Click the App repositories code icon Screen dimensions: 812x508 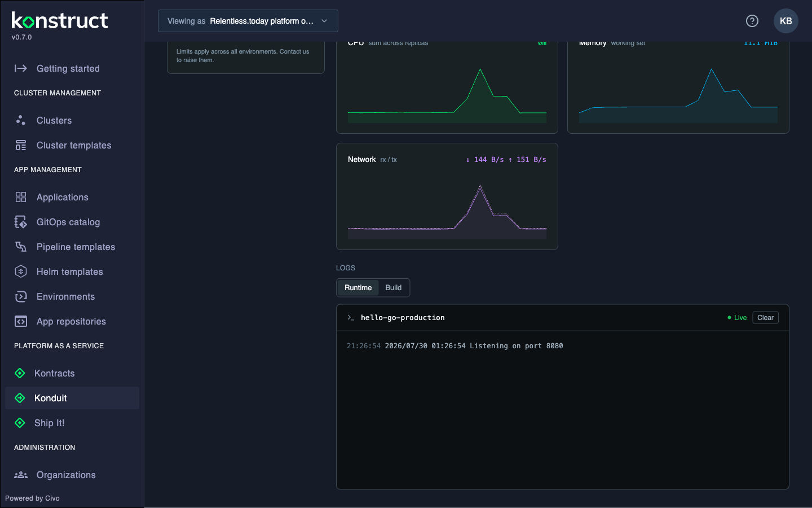click(21, 321)
